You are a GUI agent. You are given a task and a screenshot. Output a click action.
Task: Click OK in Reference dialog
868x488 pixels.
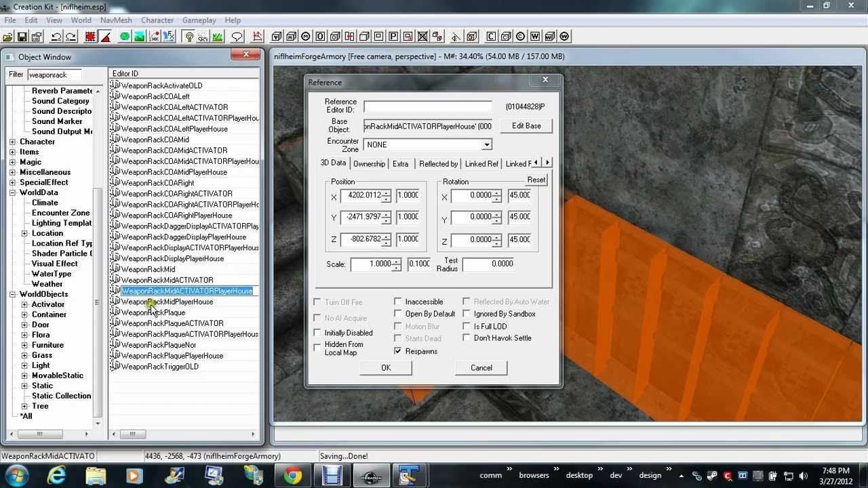click(x=386, y=368)
